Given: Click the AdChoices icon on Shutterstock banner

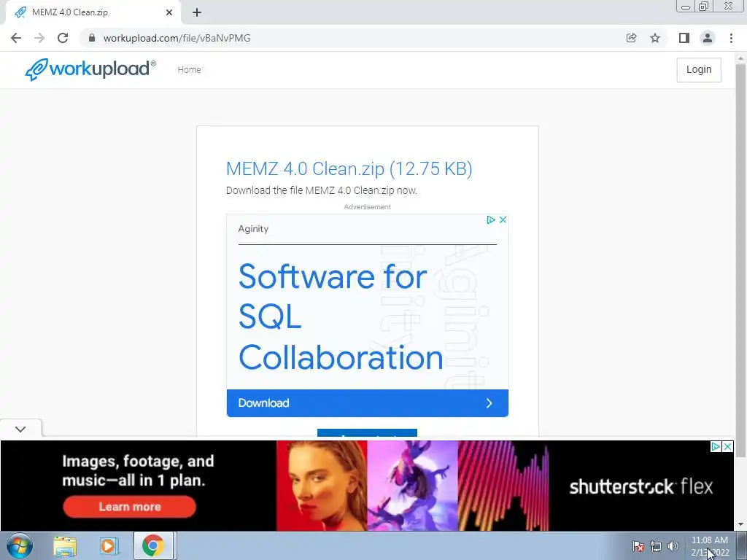Looking at the screenshot, I should click(716, 447).
